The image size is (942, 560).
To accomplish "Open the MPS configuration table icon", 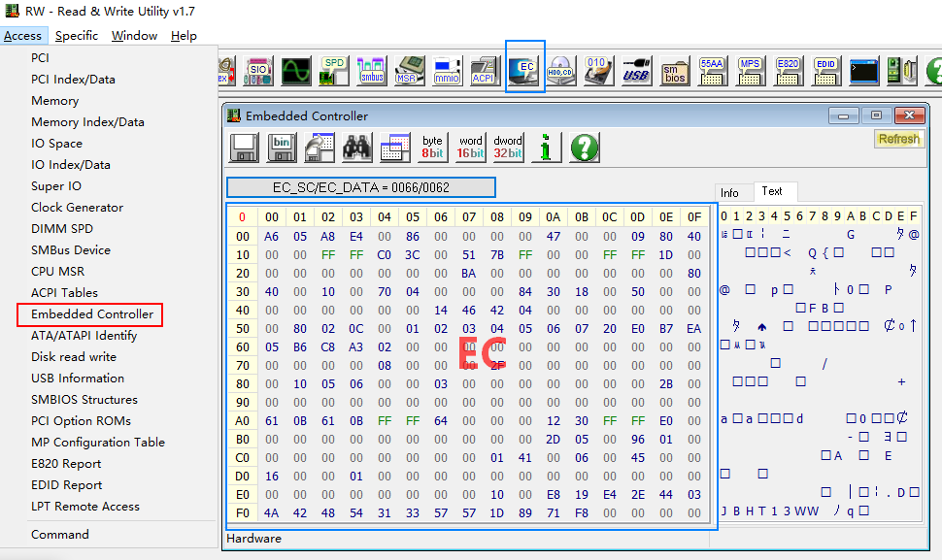I will (x=750, y=71).
